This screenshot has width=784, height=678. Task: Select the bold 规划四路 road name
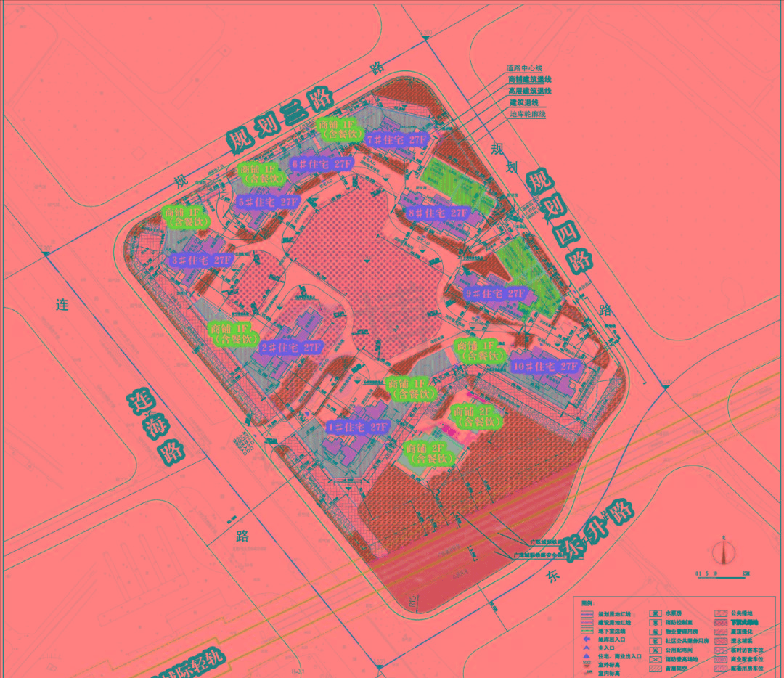coord(560,221)
